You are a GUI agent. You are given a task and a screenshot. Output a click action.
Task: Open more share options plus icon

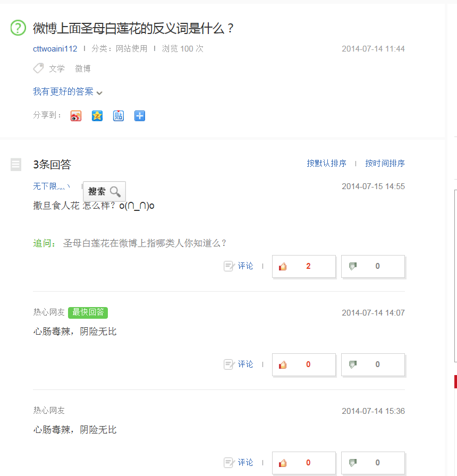[x=140, y=116]
